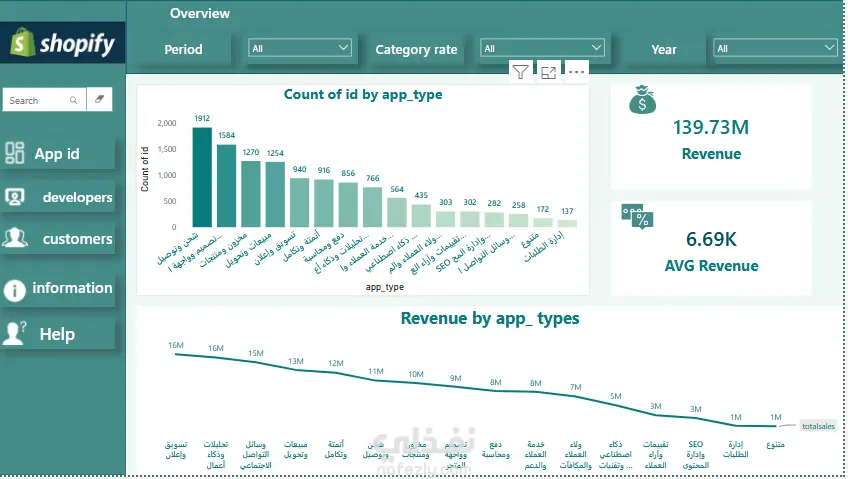Expand the Year dropdown

(x=775, y=48)
